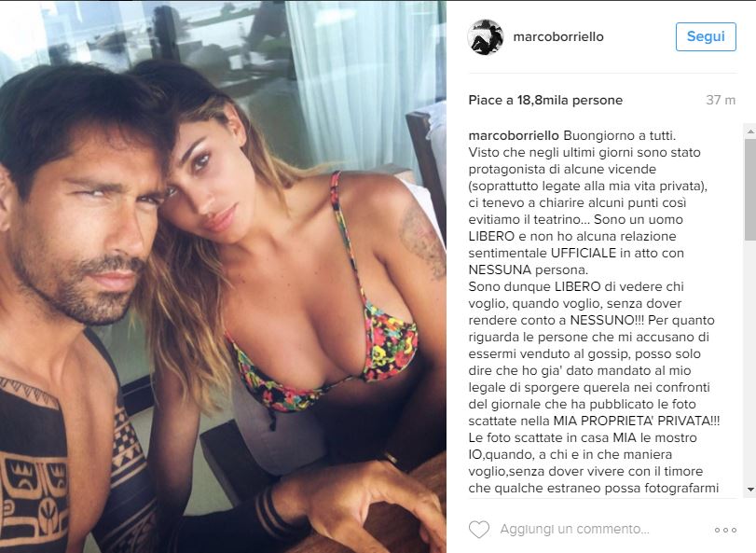Image resolution: width=756 pixels, height=553 pixels.
Task: Open the likes count Piace a 18,8mila persone
Action: tap(545, 100)
